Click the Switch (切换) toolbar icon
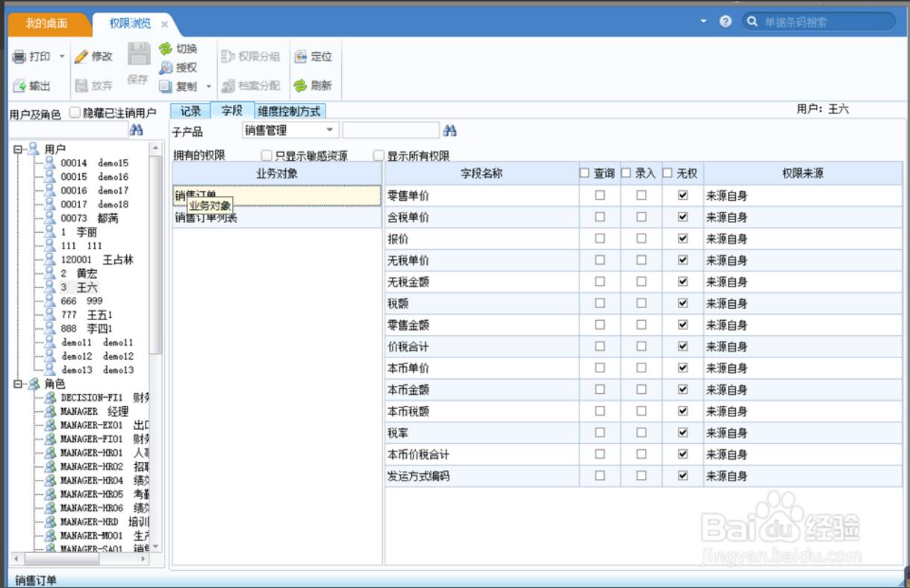This screenshot has width=910, height=588. tap(165, 49)
